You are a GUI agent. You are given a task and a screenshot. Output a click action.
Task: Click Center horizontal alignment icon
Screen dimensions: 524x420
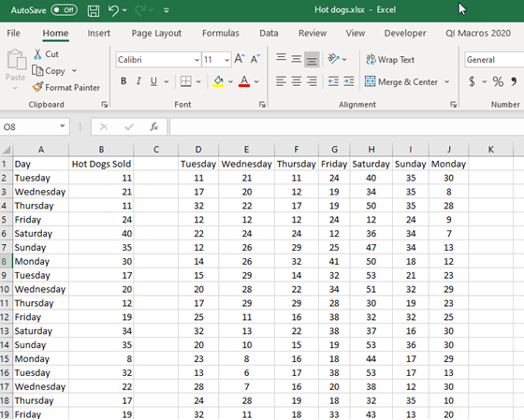(x=297, y=81)
